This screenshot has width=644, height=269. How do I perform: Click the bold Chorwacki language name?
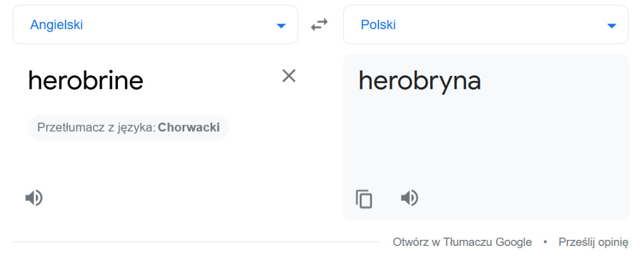[189, 128]
